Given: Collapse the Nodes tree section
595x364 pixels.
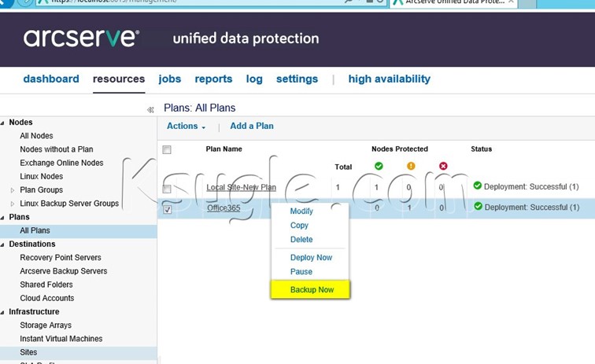Looking at the screenshot, I should pos(2,123).
